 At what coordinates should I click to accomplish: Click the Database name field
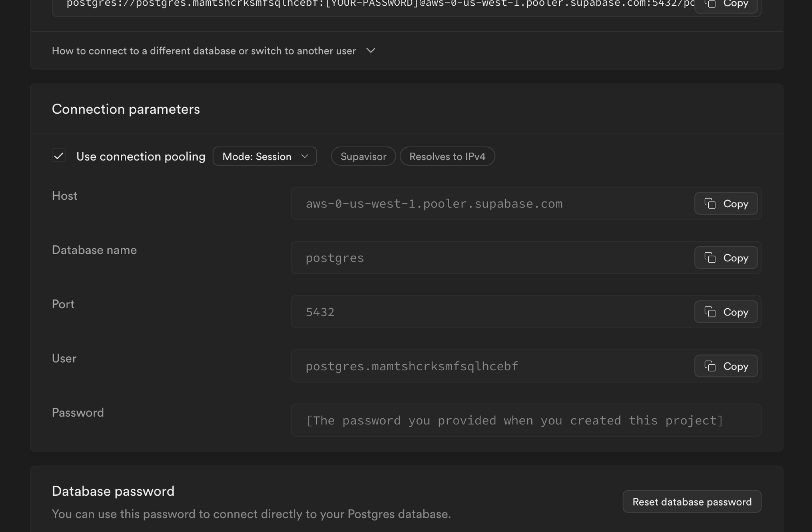pos(526,258)
